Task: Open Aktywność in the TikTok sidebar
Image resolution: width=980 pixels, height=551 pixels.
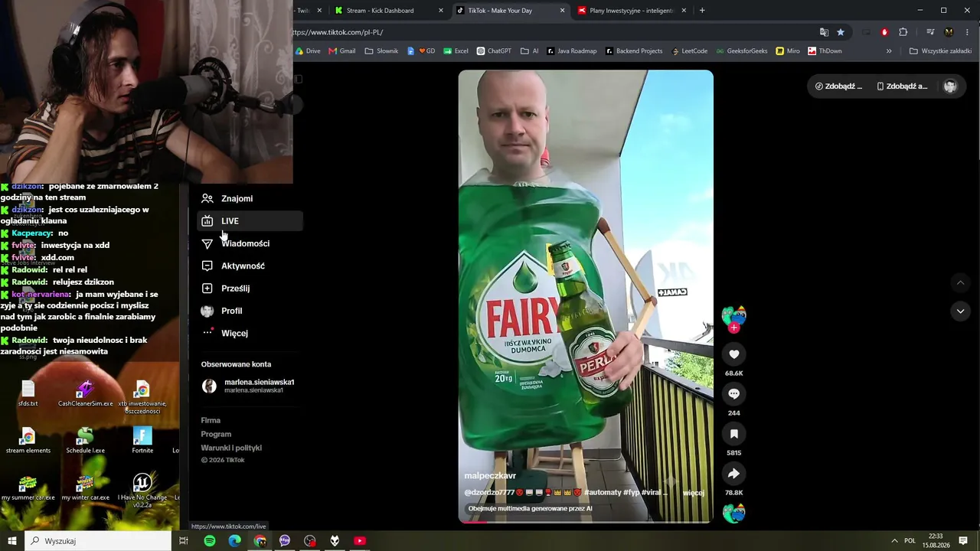Action: (250, 266)
